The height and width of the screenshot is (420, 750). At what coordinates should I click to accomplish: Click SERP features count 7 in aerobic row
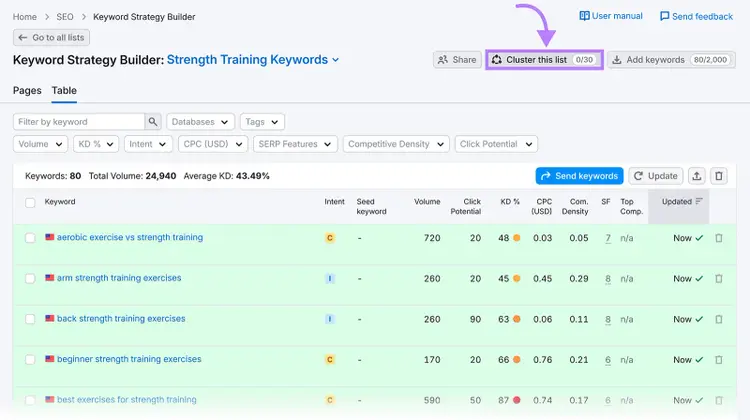coord(608,238)
